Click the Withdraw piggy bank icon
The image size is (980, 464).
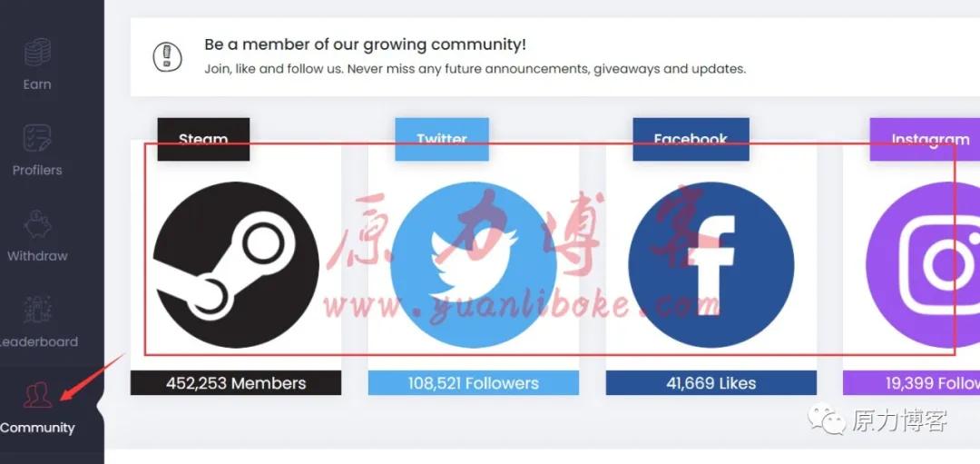(x=37, y=224)
